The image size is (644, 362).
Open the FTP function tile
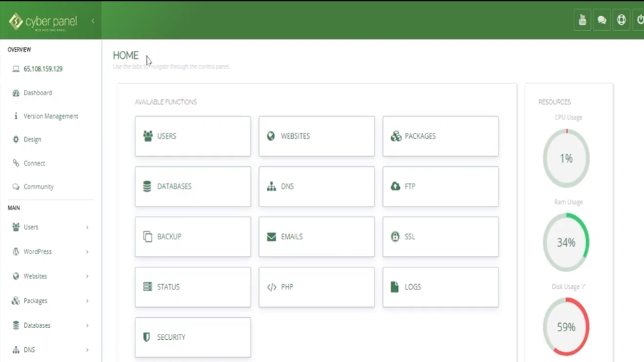441,186
